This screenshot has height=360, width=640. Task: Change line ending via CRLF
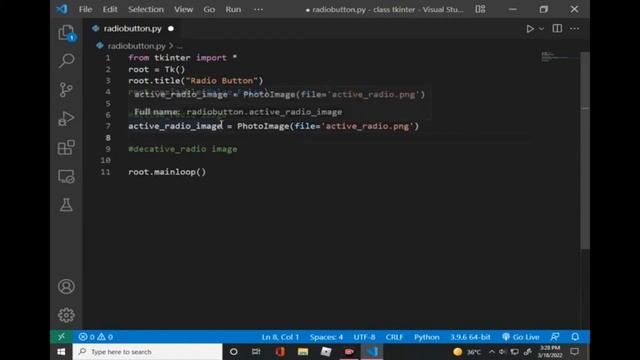[x=394, y=337]
